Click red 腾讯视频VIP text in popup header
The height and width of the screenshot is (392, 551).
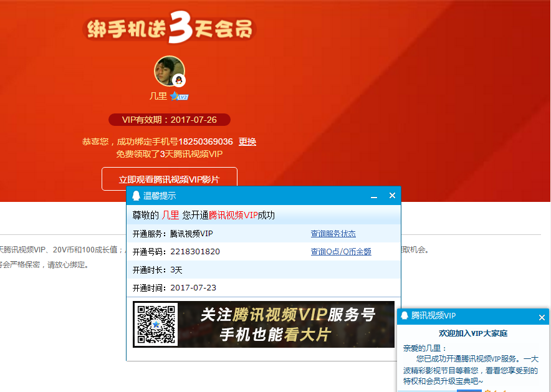tap(233, 215)
